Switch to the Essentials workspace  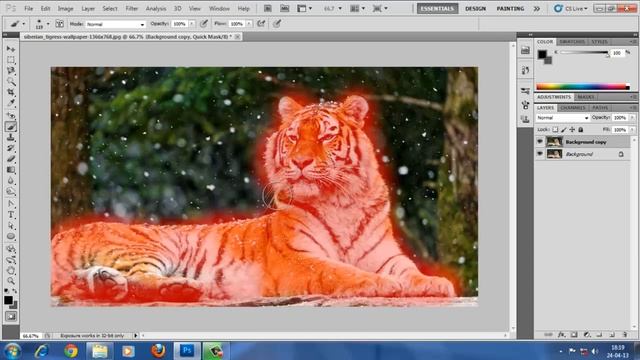coord(438,8)
